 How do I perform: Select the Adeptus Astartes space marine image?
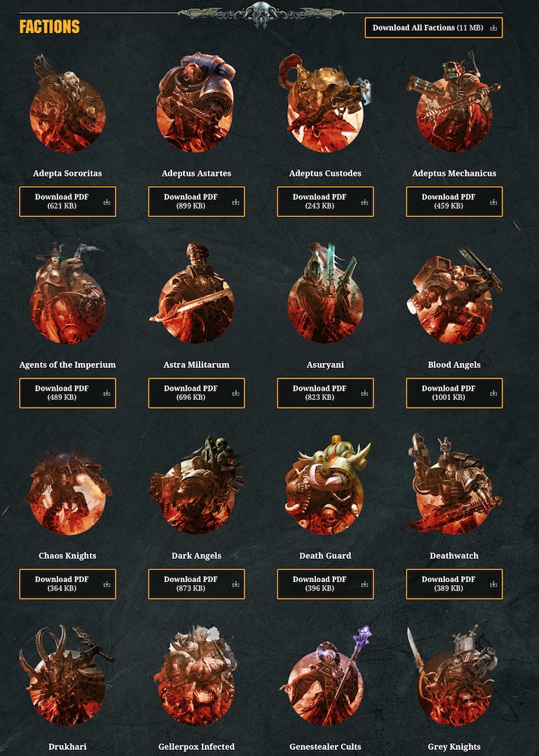point(197,103)
